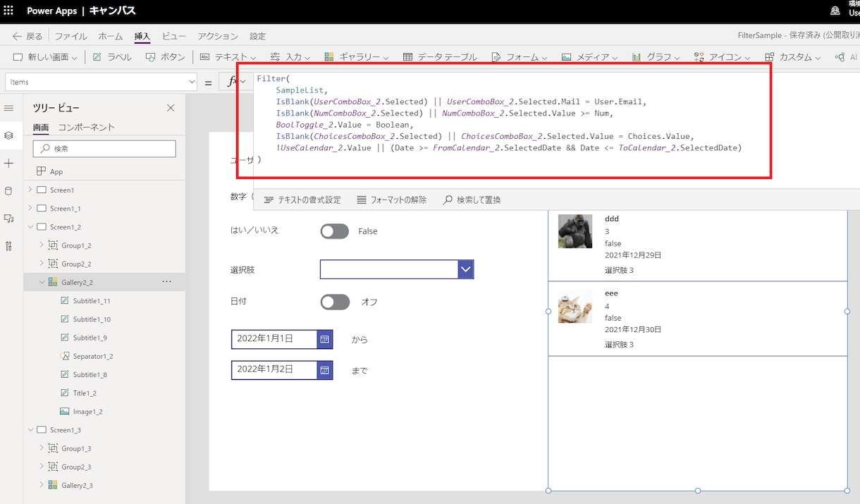Open the Gallery2_2 more options ellipsis
860x504 pixels.
(166, 282)
